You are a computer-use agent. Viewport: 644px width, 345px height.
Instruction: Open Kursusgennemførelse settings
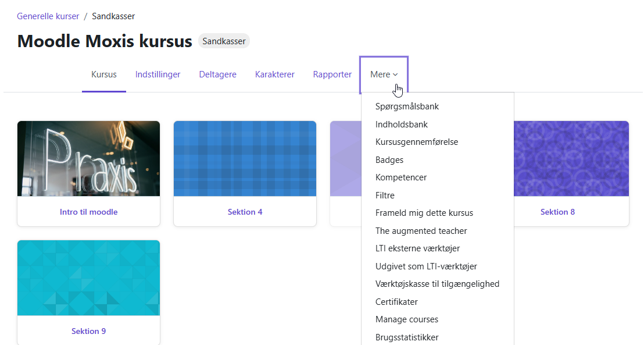[x=417, y=141]
